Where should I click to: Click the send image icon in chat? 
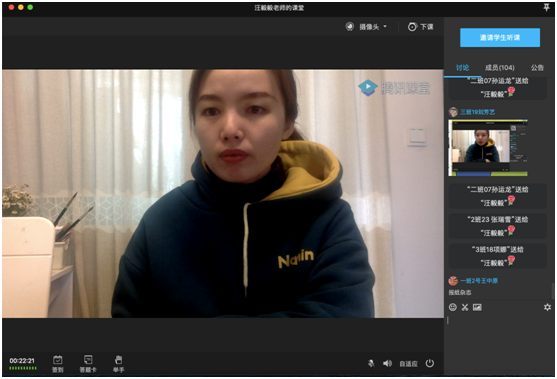click(477, 307)
